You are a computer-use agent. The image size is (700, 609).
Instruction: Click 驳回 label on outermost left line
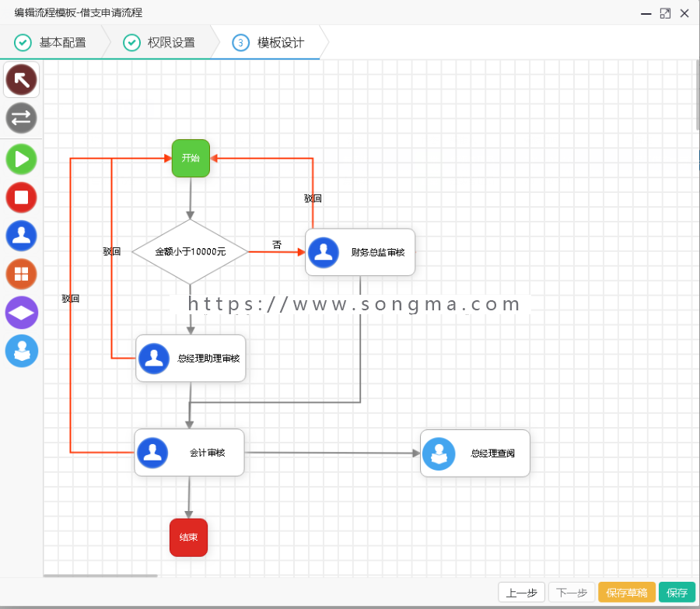71,298
